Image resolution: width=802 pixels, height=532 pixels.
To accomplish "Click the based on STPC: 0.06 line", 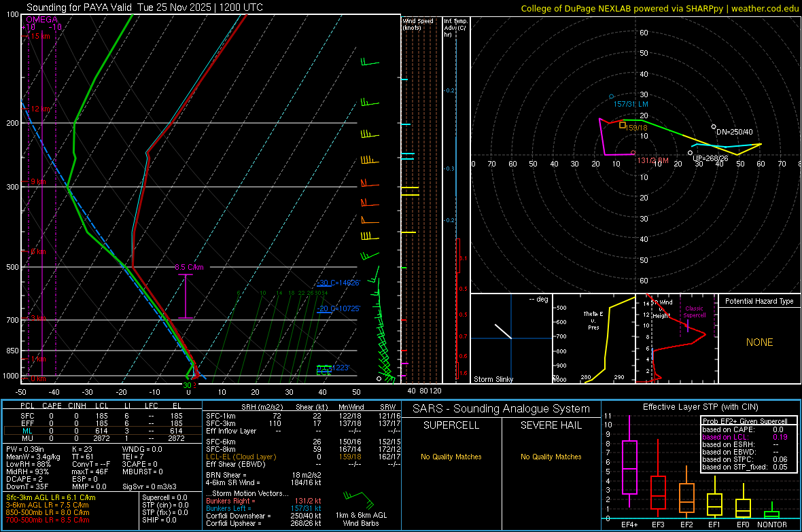I will (x=745, y=459).
